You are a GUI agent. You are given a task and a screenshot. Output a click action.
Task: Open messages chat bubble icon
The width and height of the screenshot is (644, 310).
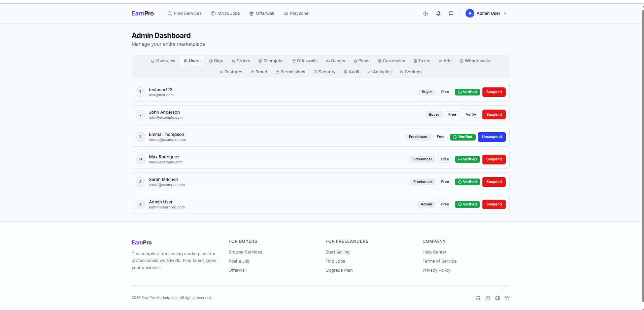[451, 13]
